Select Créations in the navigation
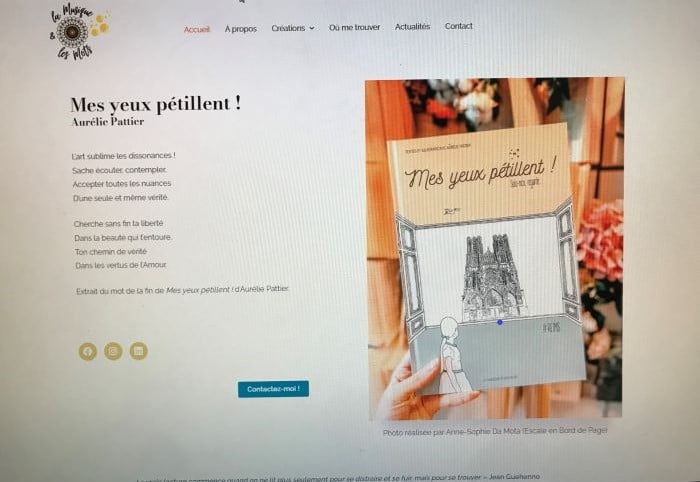Image resolution: width=700 pixels, height=482 pixels. click(x=288, y=28)
